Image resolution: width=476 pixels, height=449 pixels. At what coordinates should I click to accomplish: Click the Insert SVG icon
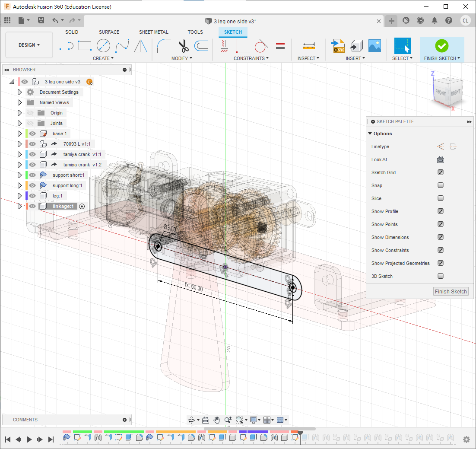(x=337, y=45)
